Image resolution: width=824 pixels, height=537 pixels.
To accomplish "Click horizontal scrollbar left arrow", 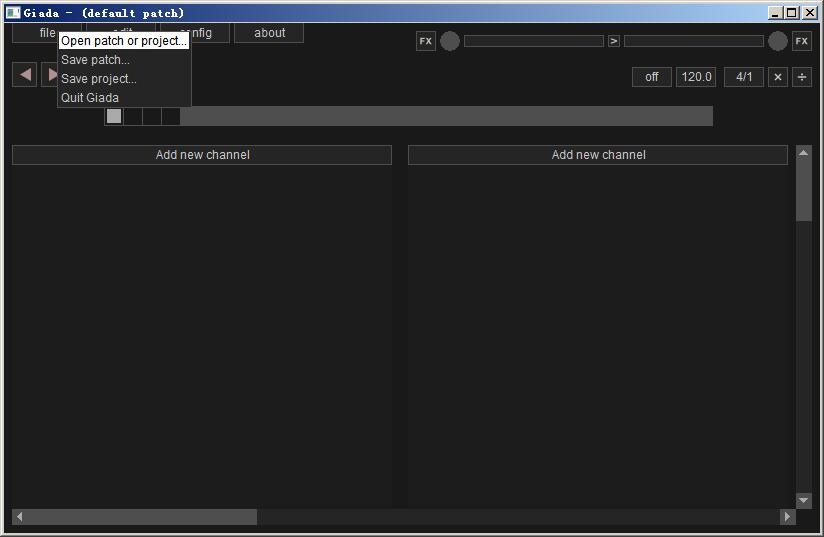I will tap(19, 517).
